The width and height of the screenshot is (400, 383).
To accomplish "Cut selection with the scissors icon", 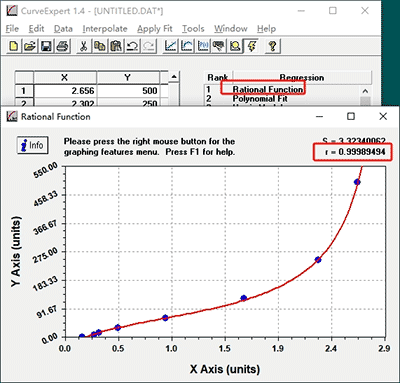I will coord(83,46).
